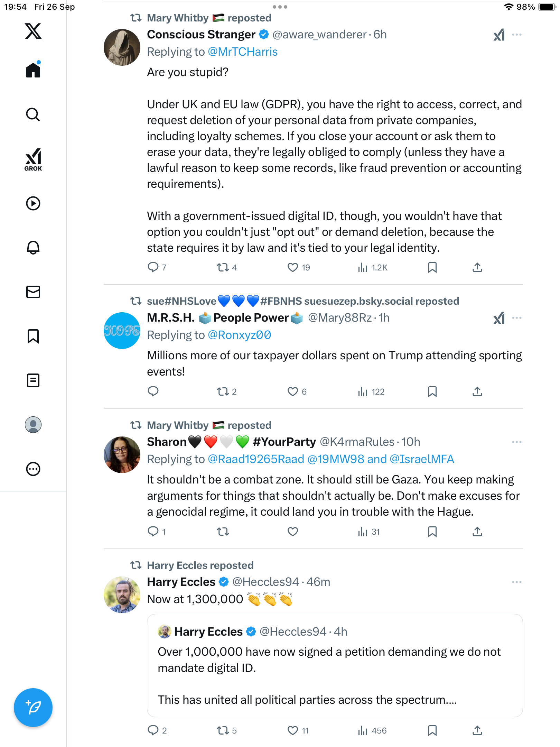
Task: Open Notifications bell in sidebar
Action: (x=33, y=248)
